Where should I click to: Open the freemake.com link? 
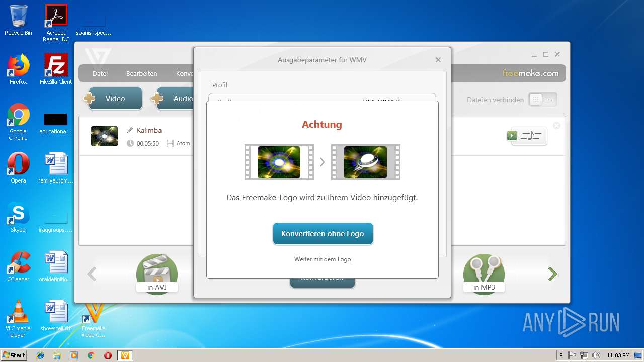pyautogui.click(x=530, y=73)
